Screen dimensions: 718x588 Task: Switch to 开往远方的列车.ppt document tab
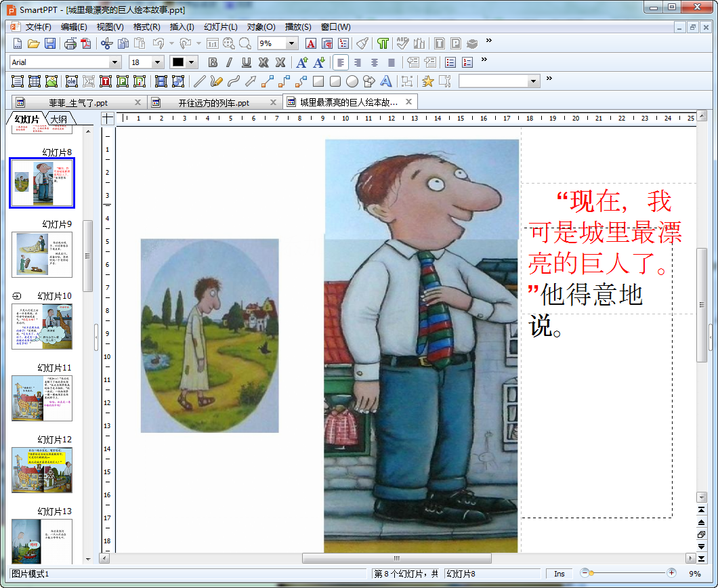(214, 102)
